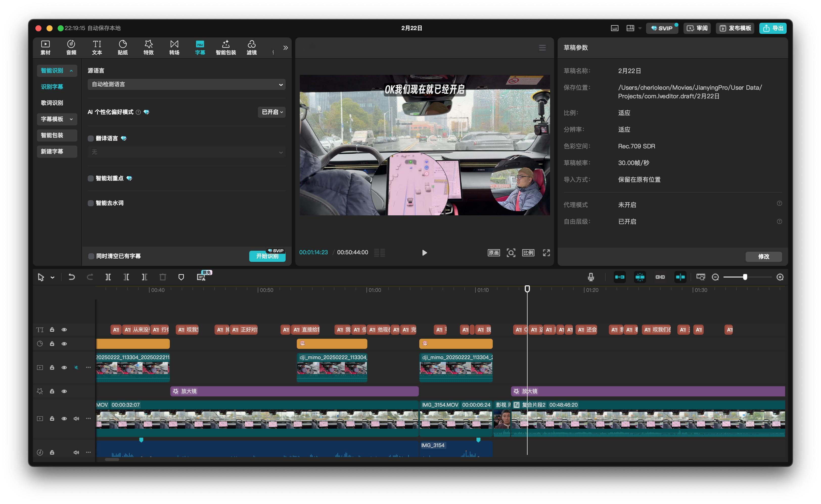The image size is (821, 504).
Task: Enable the 智能划重点 checkbox
Action: coord(90,178)
